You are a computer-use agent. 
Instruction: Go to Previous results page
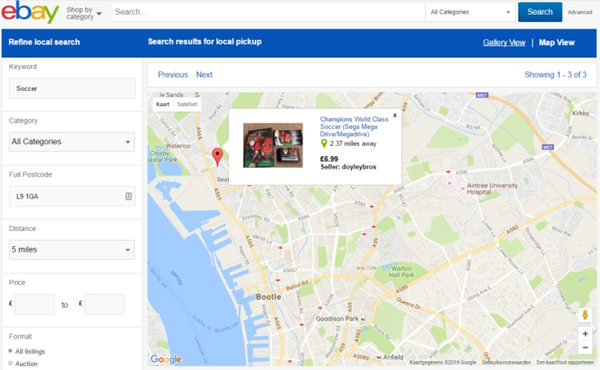173,75
